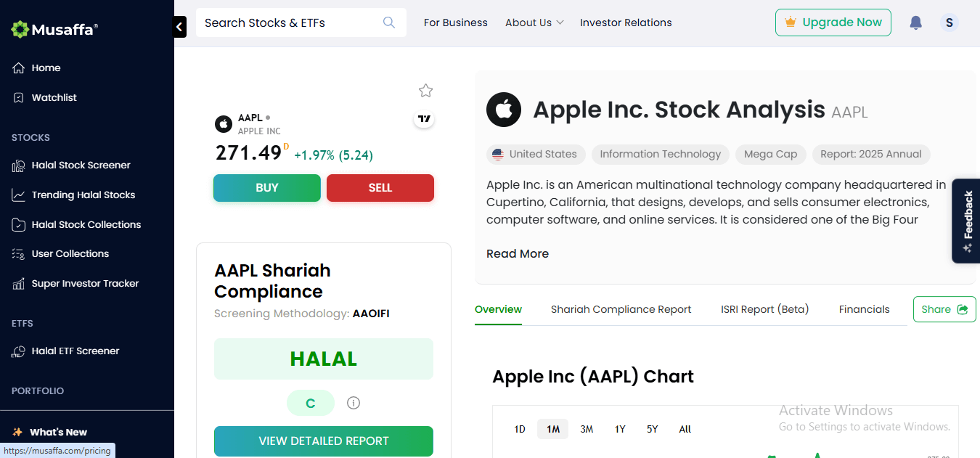Click the Search Stocks & ETFs field
This screenshot has height=458, width=980.
(x=290, y=23)
